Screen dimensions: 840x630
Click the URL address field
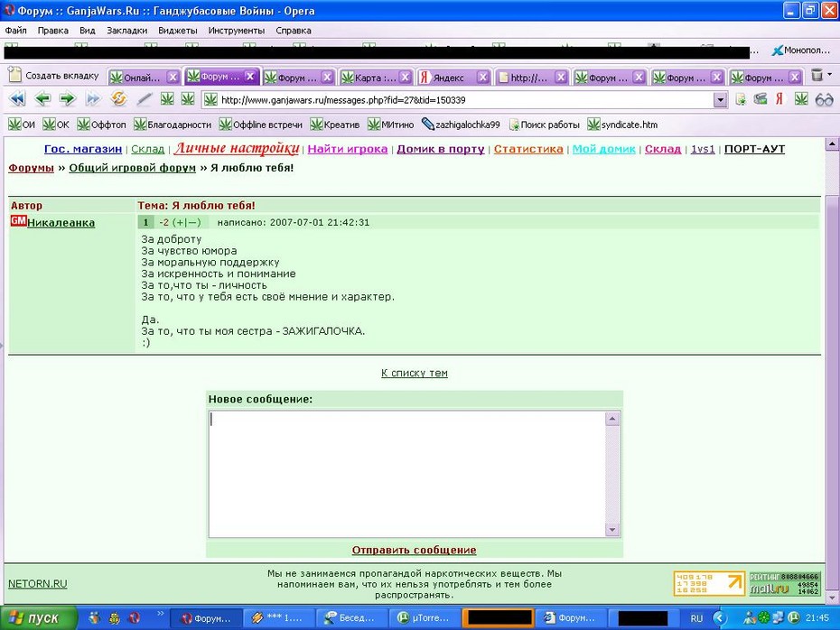(459, 99)
